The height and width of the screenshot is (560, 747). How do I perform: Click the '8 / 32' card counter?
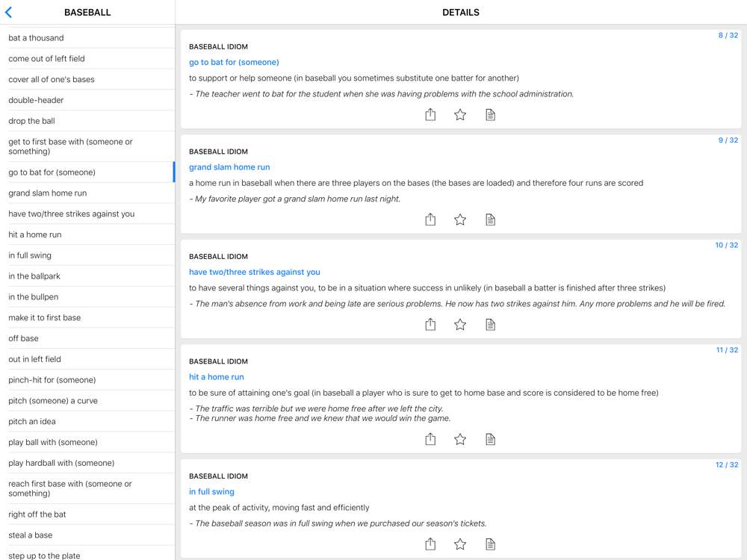[x=728, y=35]
